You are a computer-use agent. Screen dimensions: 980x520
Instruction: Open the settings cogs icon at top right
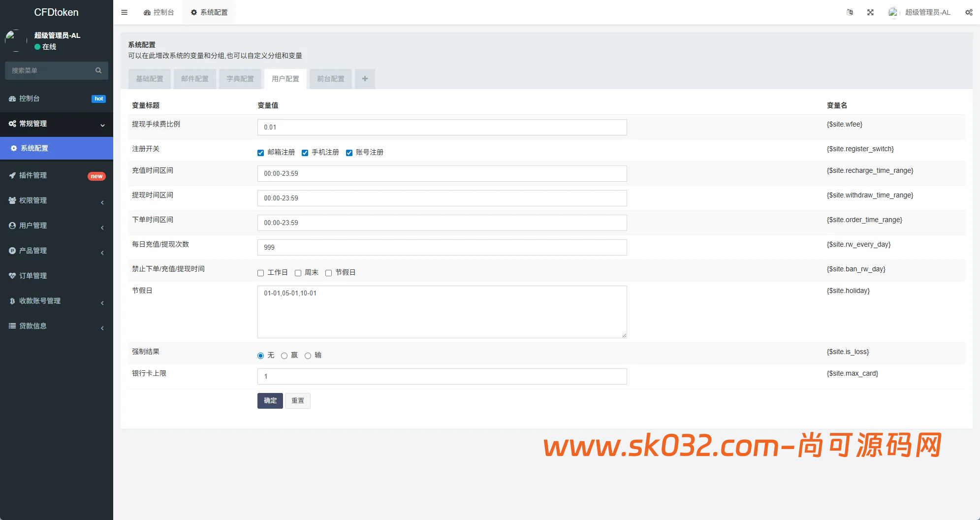pyautogui.click(x=969, y=12)
